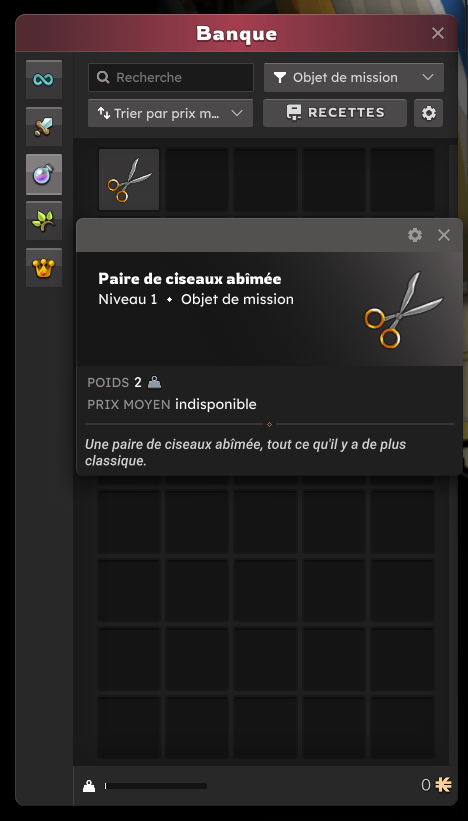Screen dimensions: 468x821
Task: Close the Banque window
Action: (x=438, y=34)
